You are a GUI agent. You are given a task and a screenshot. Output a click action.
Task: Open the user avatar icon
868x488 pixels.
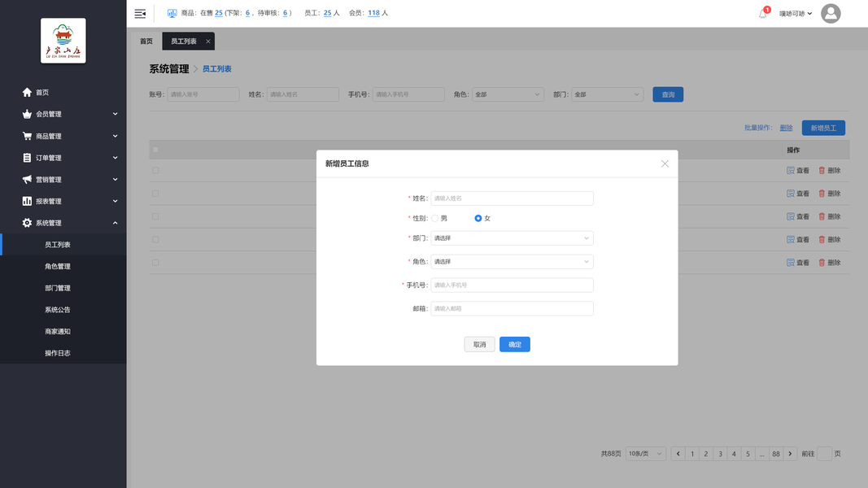(x=831, y=13)
